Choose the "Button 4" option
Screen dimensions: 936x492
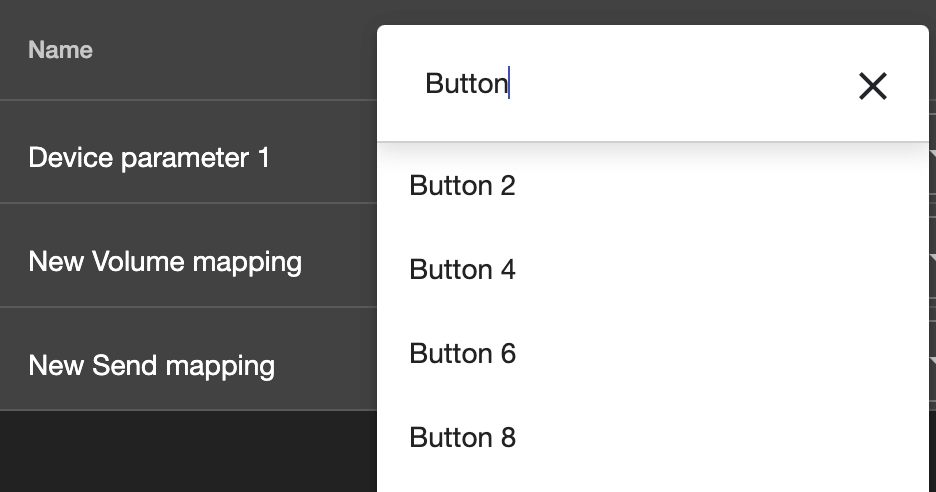(462, 270)
